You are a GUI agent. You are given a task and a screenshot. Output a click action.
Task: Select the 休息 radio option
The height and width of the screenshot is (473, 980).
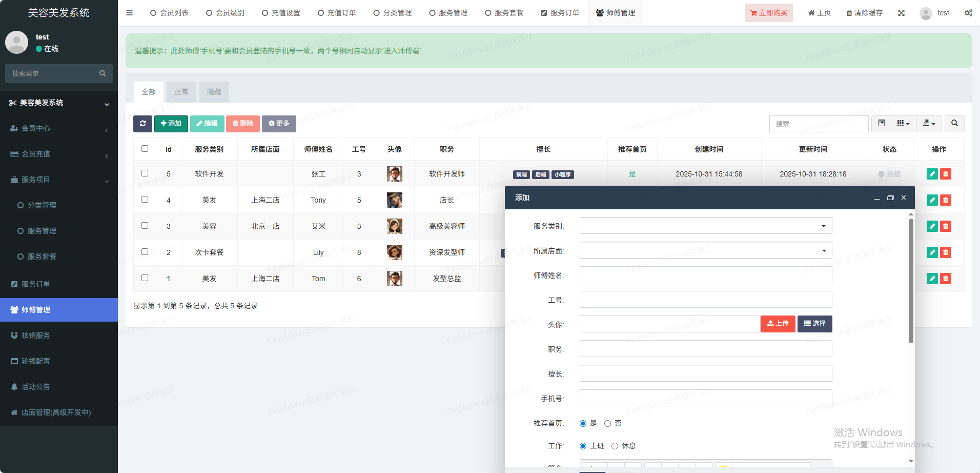[615, 446]
